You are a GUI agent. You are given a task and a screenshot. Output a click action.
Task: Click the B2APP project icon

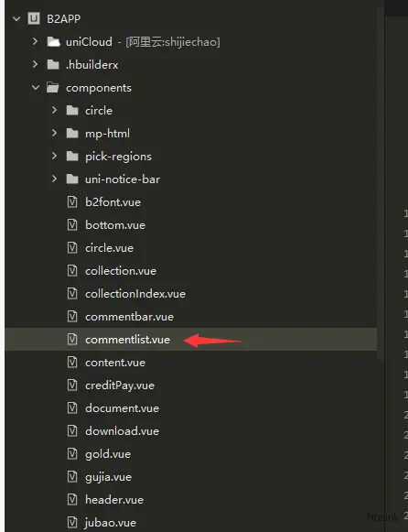click(x=34, y=18)
